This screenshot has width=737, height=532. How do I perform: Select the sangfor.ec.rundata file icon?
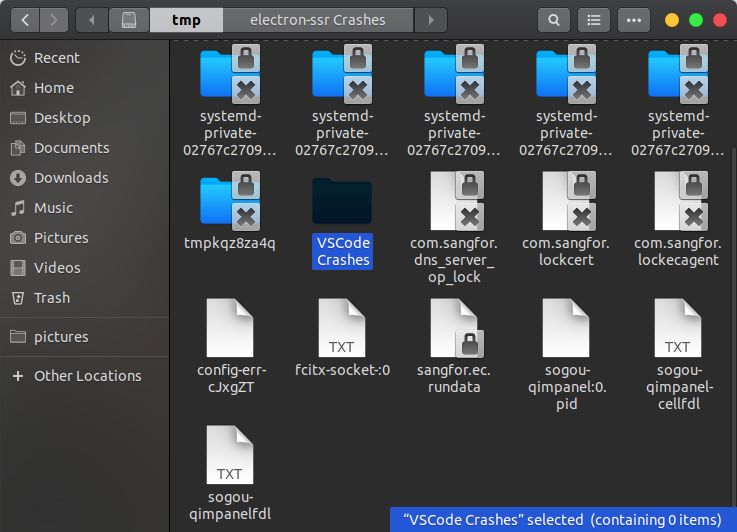point(457,328)
